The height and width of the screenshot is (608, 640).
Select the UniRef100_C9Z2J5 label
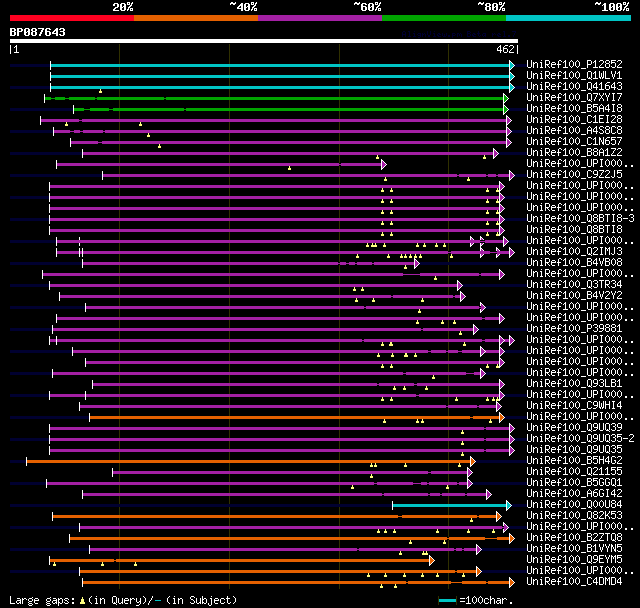coord(574,175)
